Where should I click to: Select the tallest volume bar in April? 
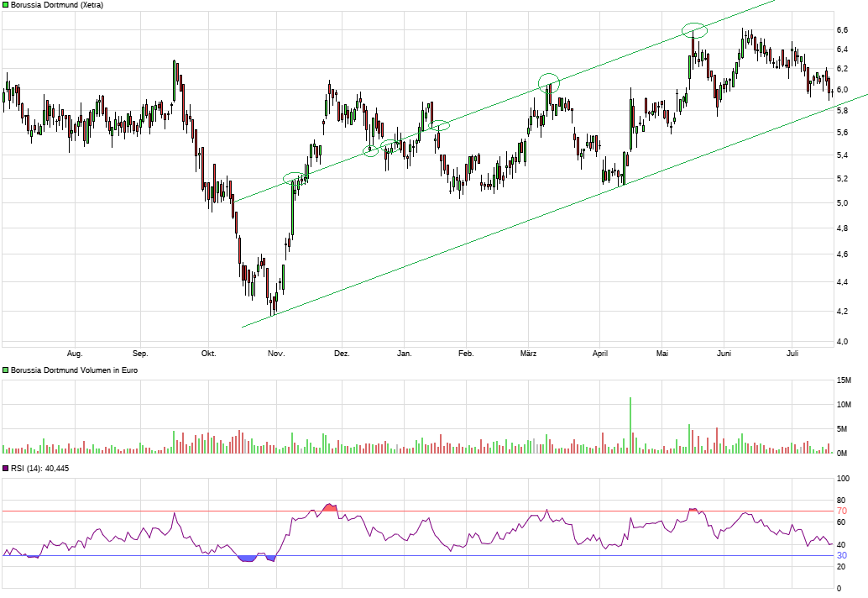pos(630,425)
